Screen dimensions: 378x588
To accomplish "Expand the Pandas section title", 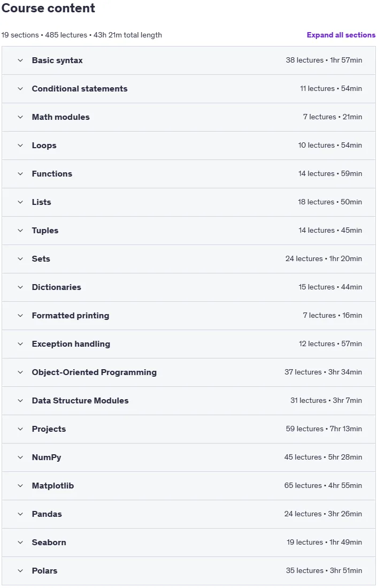I will [47, 514].
